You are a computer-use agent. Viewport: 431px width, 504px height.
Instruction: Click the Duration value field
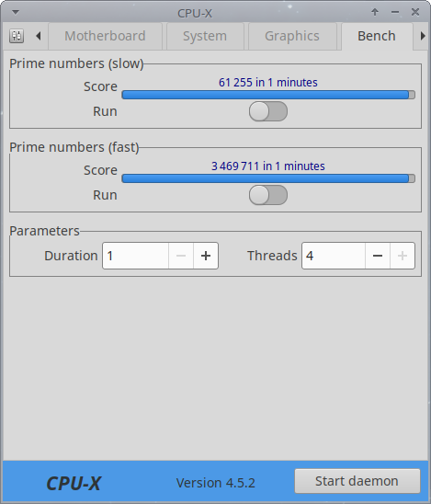tap(135, 256)
